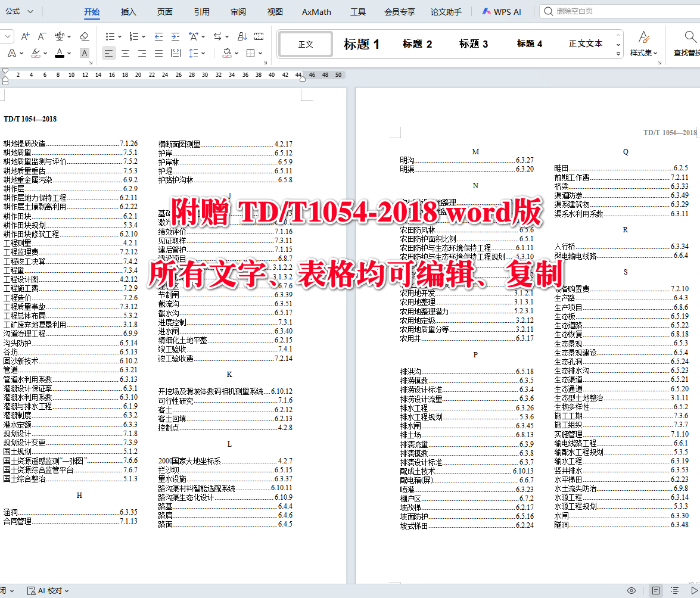The height and width of the screenshot is (598, 700).
Task: Open the AxMath tab
Action: (x=316, y=12)
